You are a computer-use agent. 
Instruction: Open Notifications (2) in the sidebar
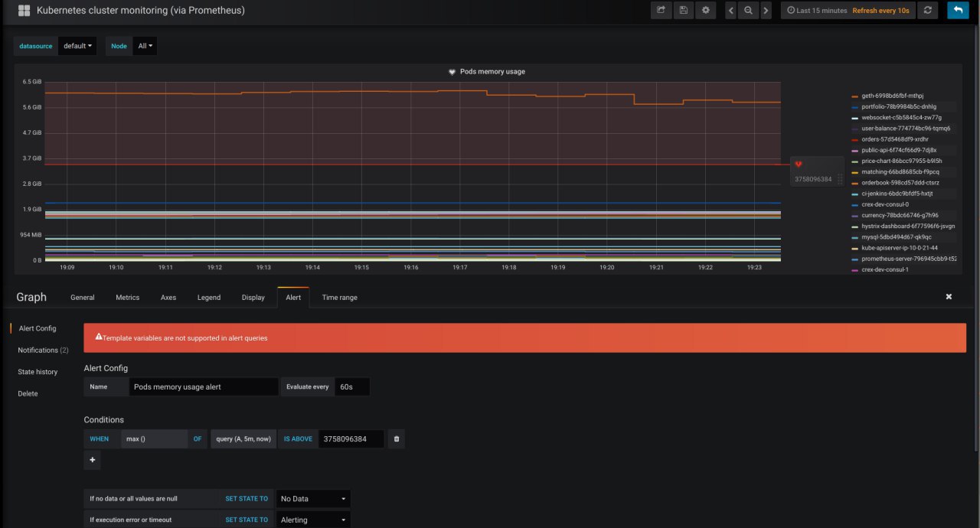coord(43,350)
